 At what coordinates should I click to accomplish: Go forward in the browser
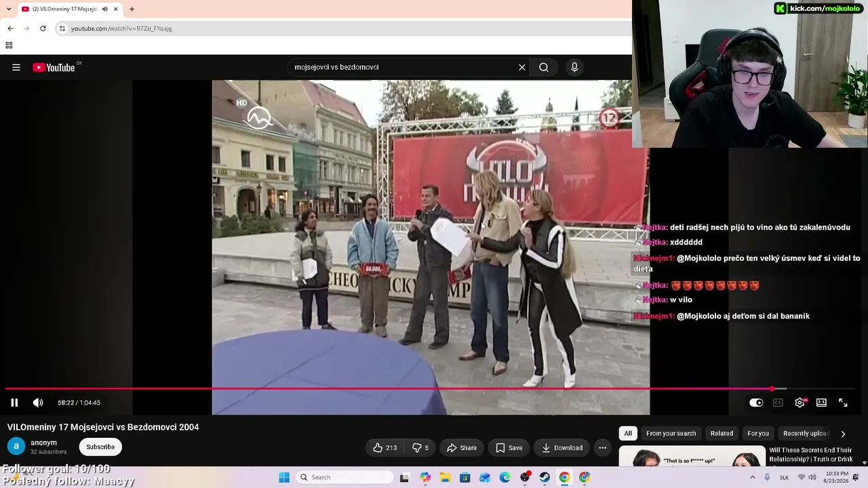(x=26, y=28)
